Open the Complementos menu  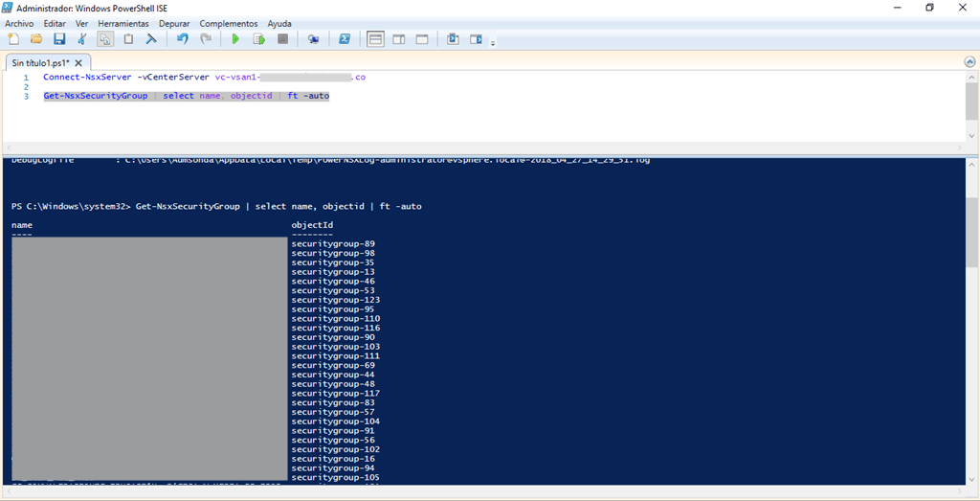click(x=228, y=23)
